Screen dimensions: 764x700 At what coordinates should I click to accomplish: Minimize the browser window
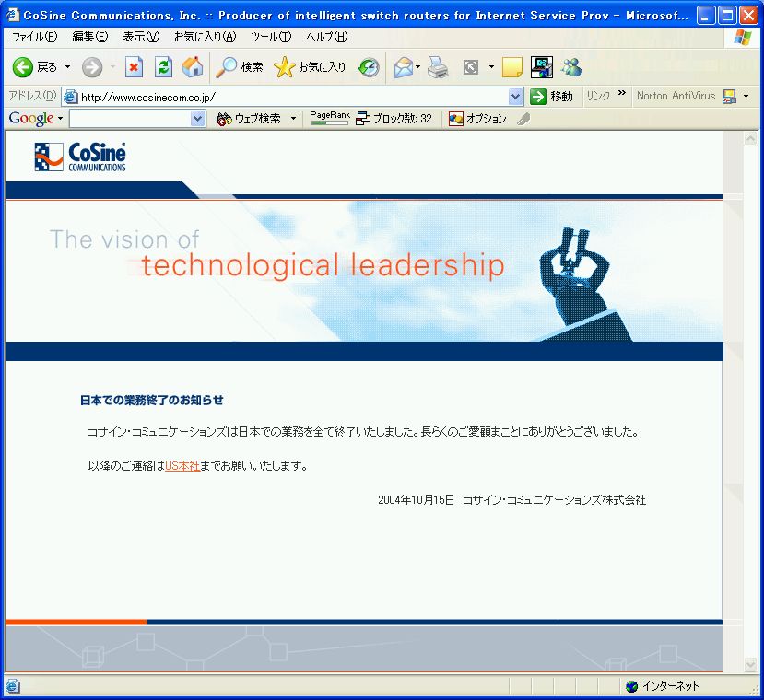pyautogui.click(x=706, y=16)
